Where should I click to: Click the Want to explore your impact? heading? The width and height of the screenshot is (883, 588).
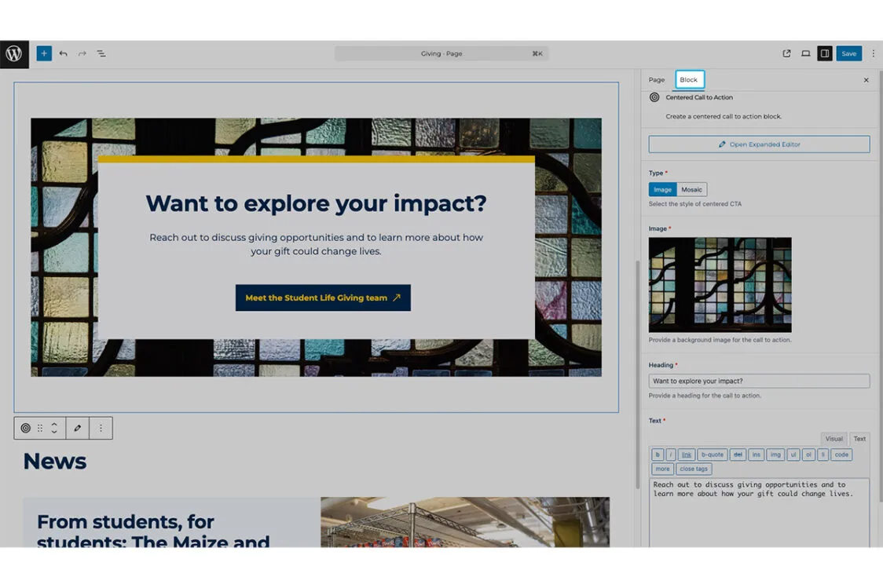coord(316,203)
